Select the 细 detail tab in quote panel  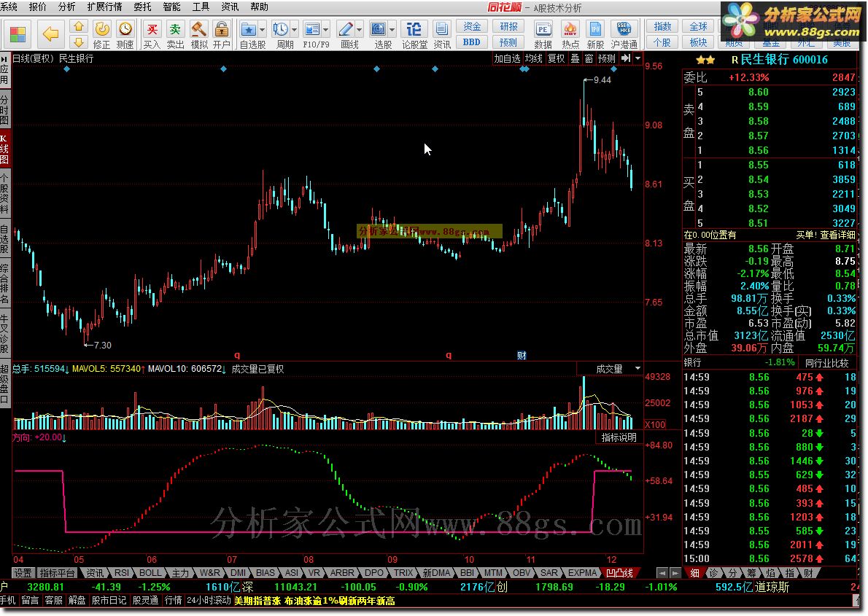click(x=694, y=573)
